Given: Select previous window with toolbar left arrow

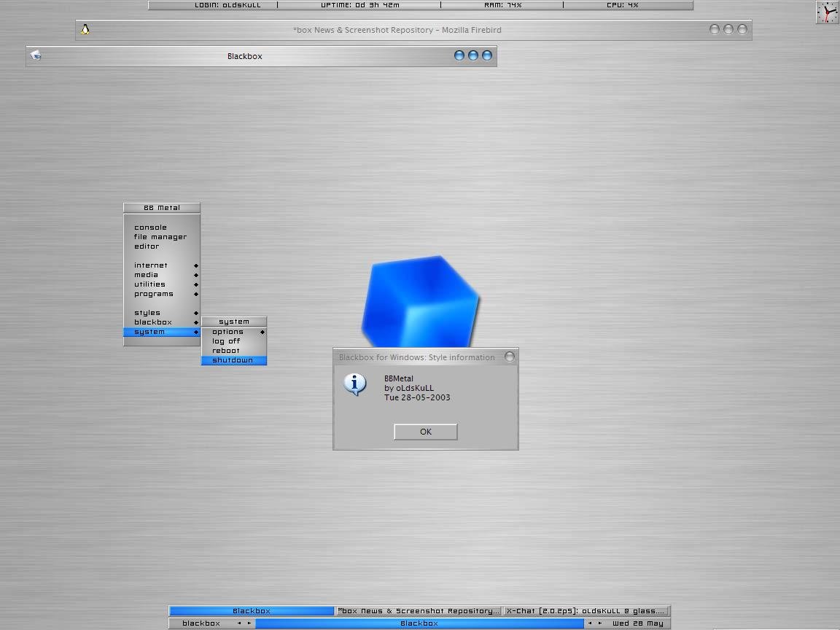Looking at the screenshot, I should click(590, 623).
